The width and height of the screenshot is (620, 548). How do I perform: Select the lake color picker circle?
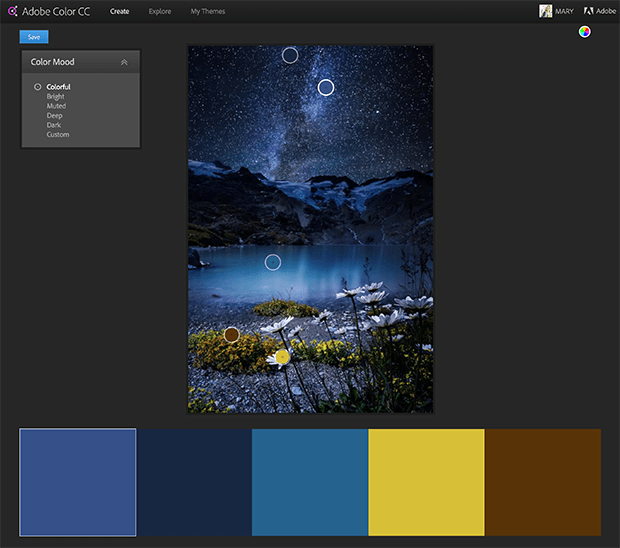pos(273,262)
